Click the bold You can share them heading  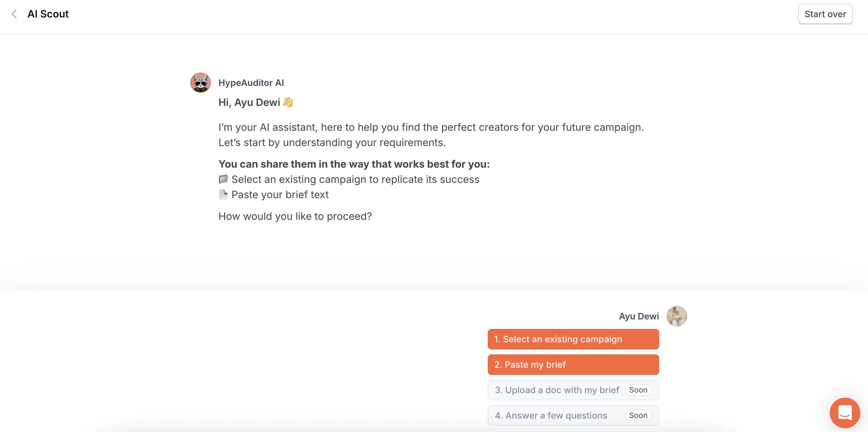(x=354, y=164)
